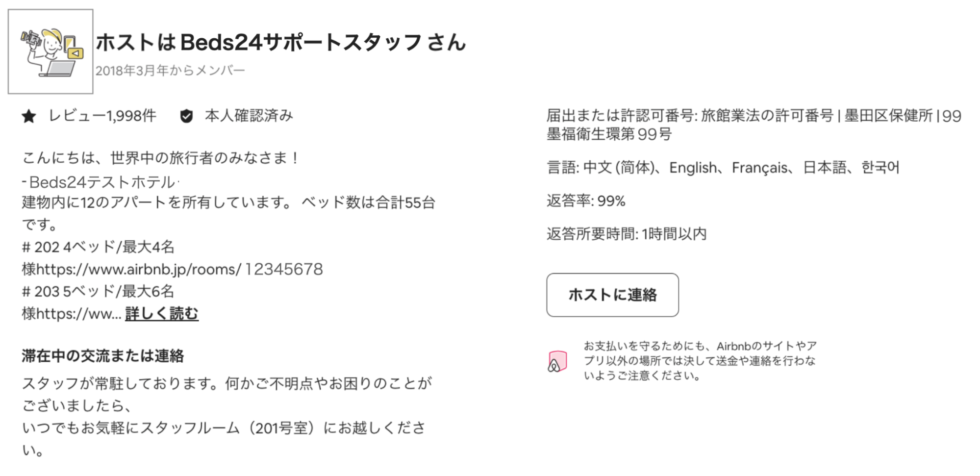Click the 言語 languages list line
Screen dimensions: 980x476
[x=723, y=168]
